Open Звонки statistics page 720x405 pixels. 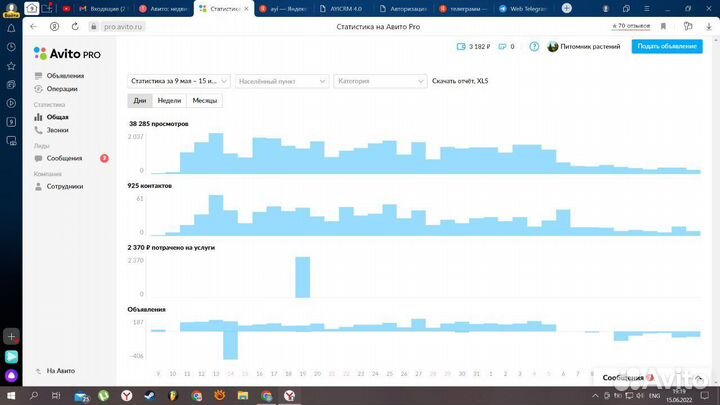pos(58,130)
